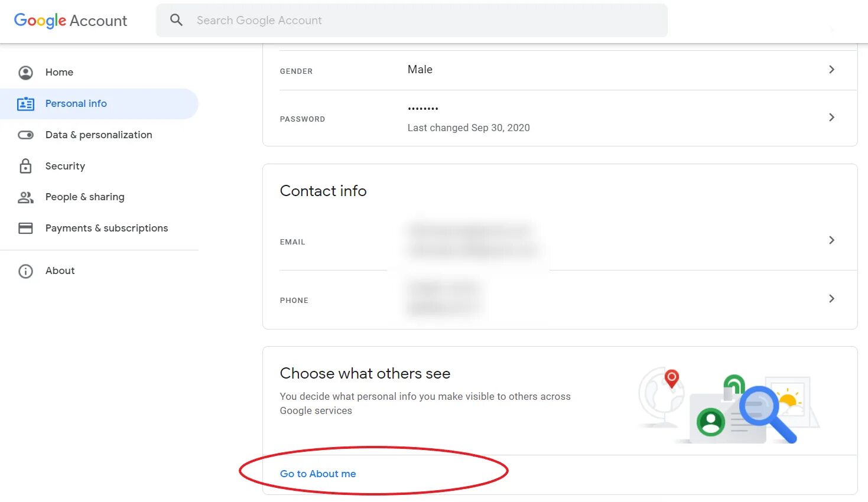
Task: Expand the Password row chevron
Action: pos(831,118)
